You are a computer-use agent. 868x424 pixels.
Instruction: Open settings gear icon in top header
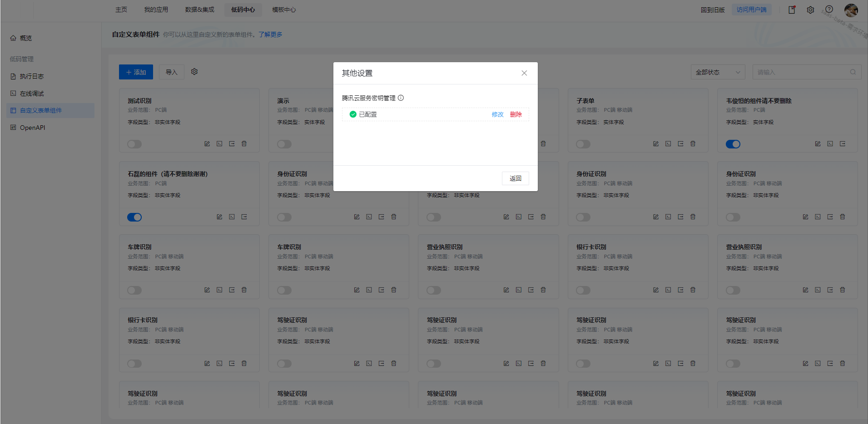[x=810, y=10]
